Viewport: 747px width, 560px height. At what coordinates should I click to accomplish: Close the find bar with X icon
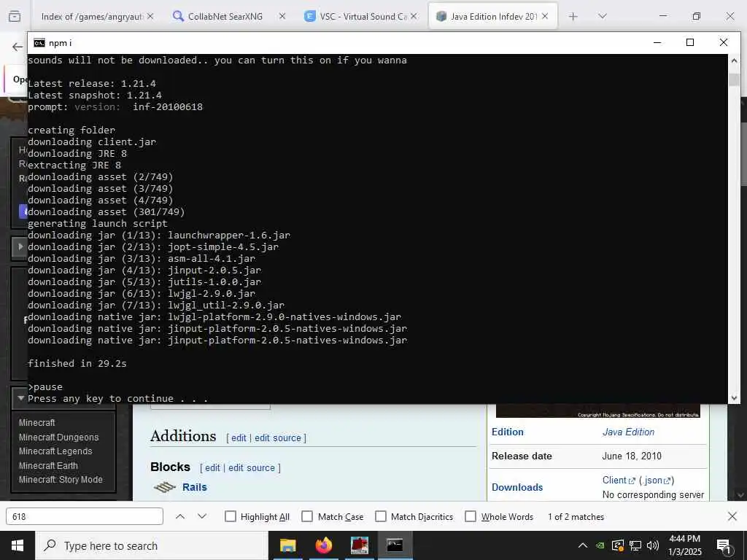point(732,517)
